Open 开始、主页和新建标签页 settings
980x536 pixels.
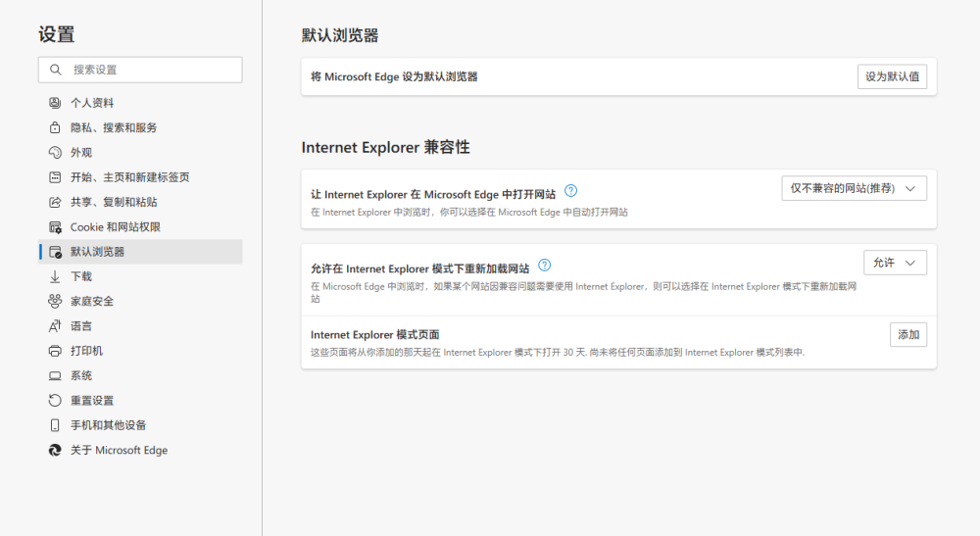click(x=140, y=177)
